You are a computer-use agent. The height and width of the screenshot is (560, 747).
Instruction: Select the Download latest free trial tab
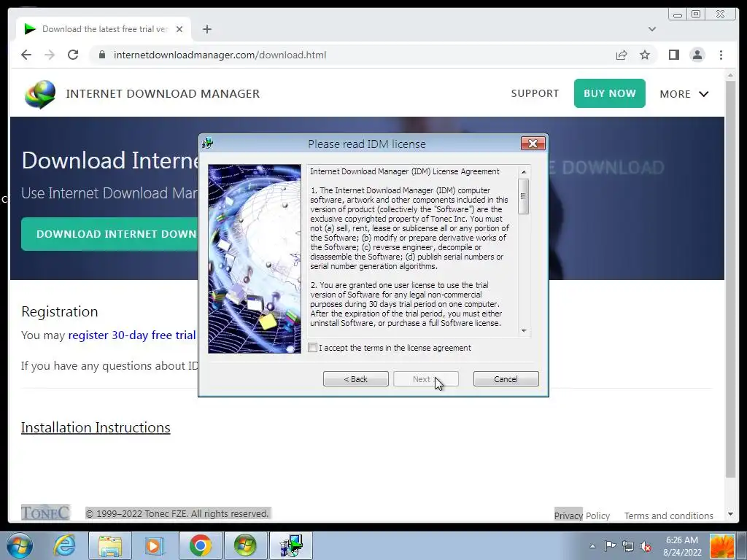pyautogui.click(x=104, y=29)
